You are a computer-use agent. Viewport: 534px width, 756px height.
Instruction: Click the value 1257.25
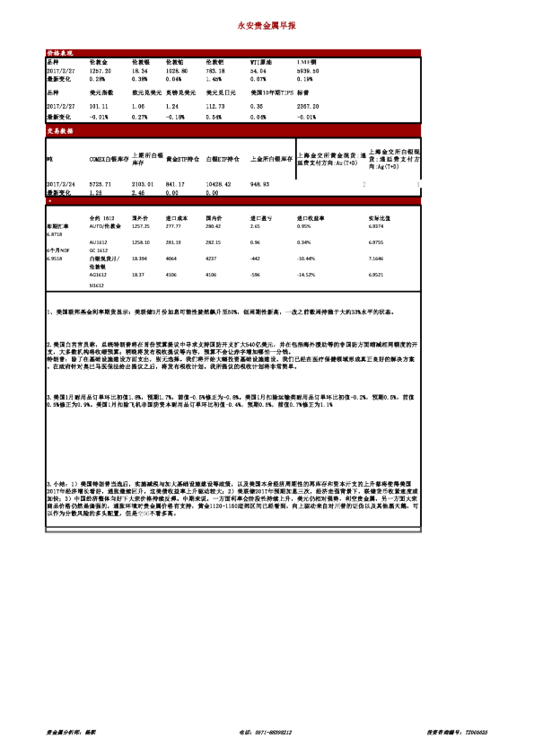[141, 226]
